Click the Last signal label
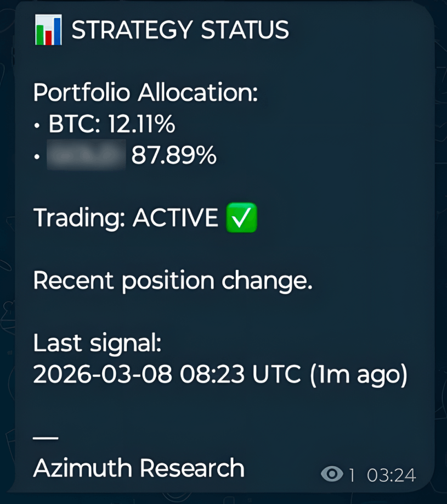Image resolution: width=447 pixels, height=504 pixels. click(x=98, y=344)
